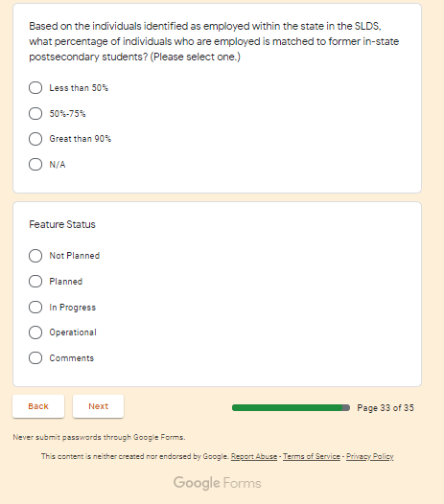Open the Privacy Policy link
444x504 pixels.
[369, 456]
